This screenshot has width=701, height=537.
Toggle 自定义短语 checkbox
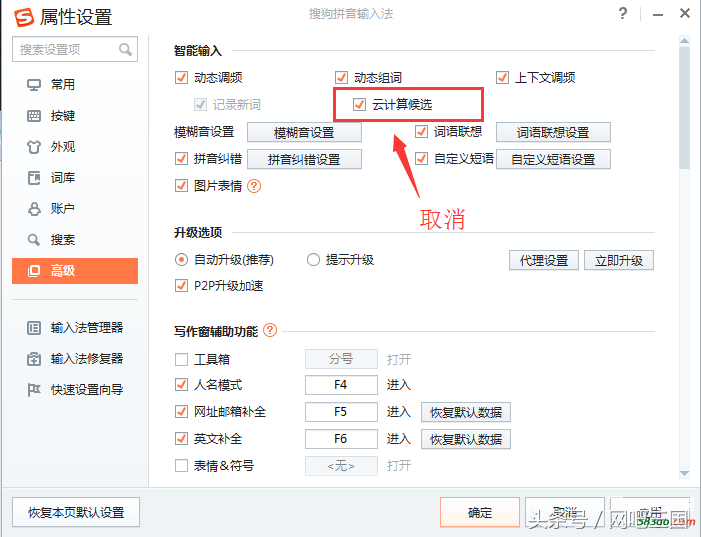pos(421,158)
